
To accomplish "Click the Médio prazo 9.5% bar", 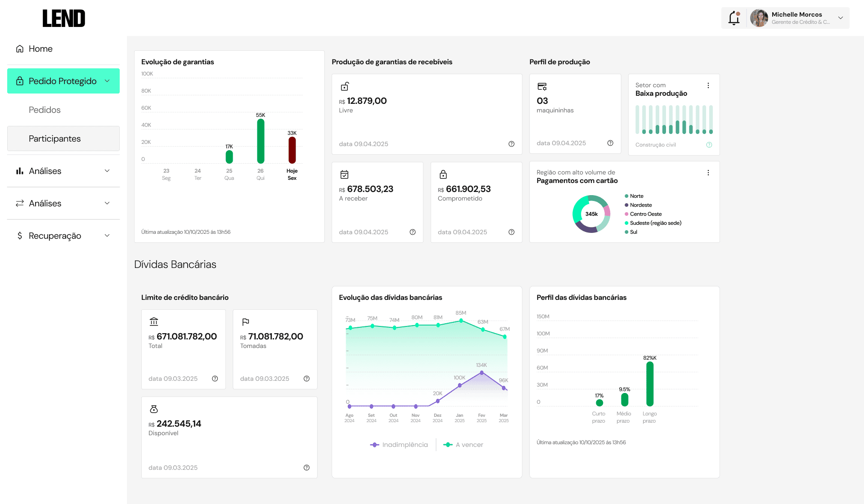I will pyautogui.click(x=625, y=400).
